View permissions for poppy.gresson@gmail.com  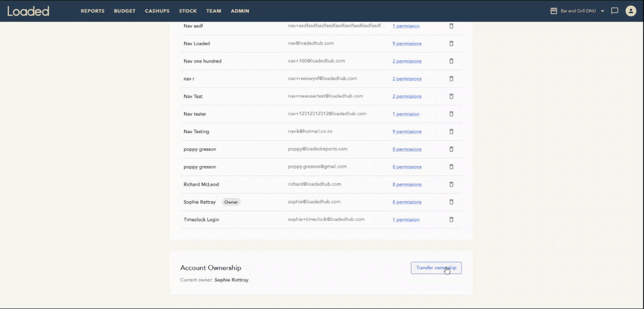(407, 167)
